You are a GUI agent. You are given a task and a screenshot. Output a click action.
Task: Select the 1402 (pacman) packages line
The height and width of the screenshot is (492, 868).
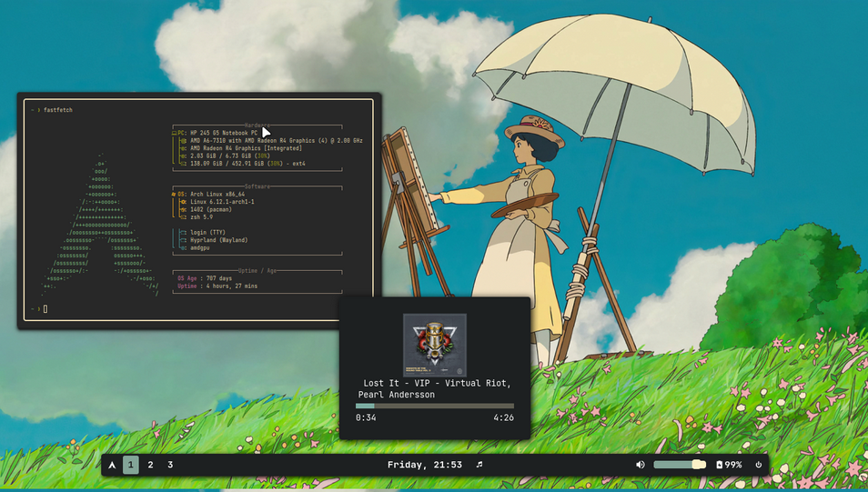click(x=206, y=210)
